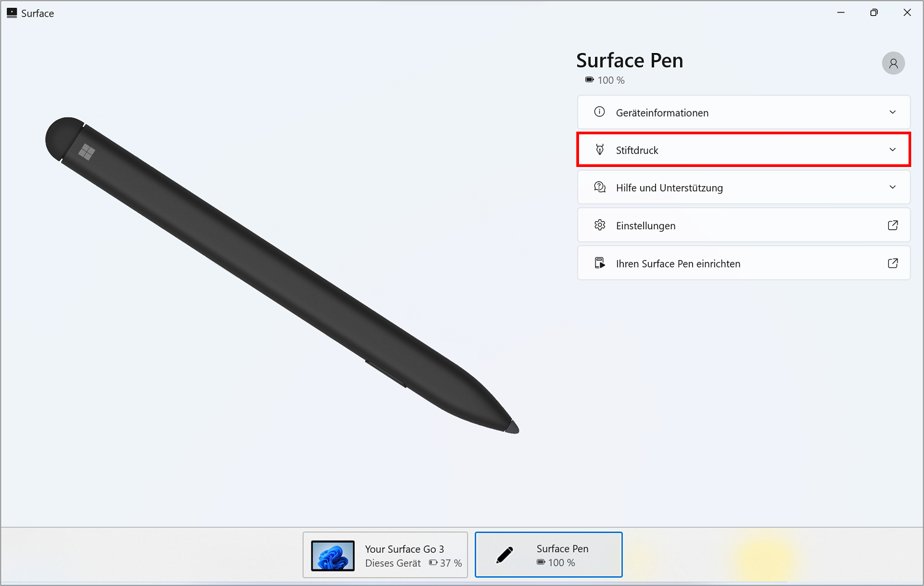The width and height of the screenshot is (924, 586).
Task: Click the info icon beside Geräteinformationen
Action: [599, 112]
